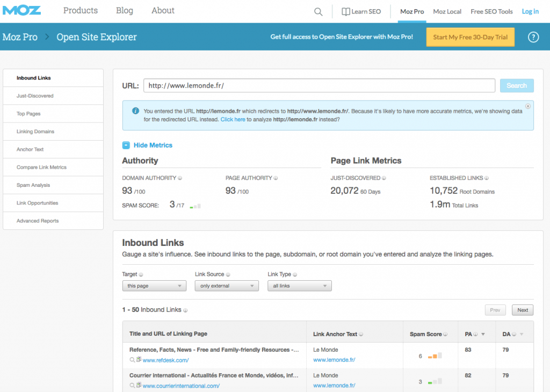This screenshot has width=550, height=392.
Task: Sort by DA using the column arrow
Action: [522, 334]
